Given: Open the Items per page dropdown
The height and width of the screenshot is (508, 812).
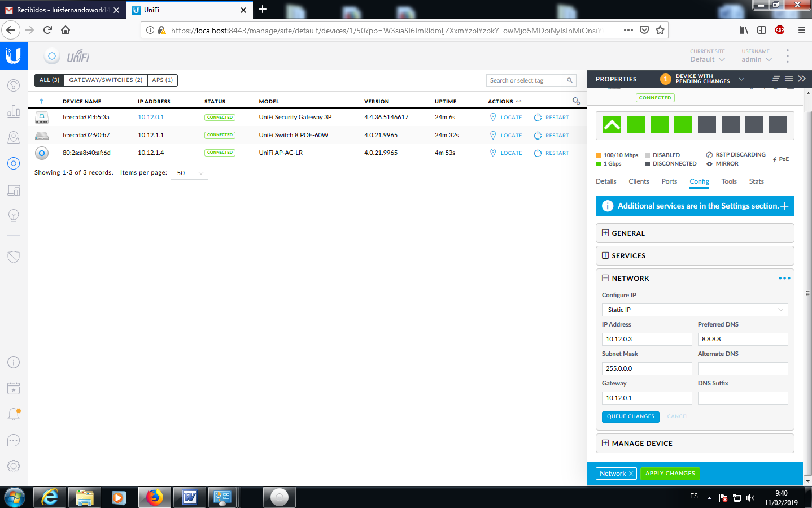Looking at the screenshot, I should coord(189,173).
